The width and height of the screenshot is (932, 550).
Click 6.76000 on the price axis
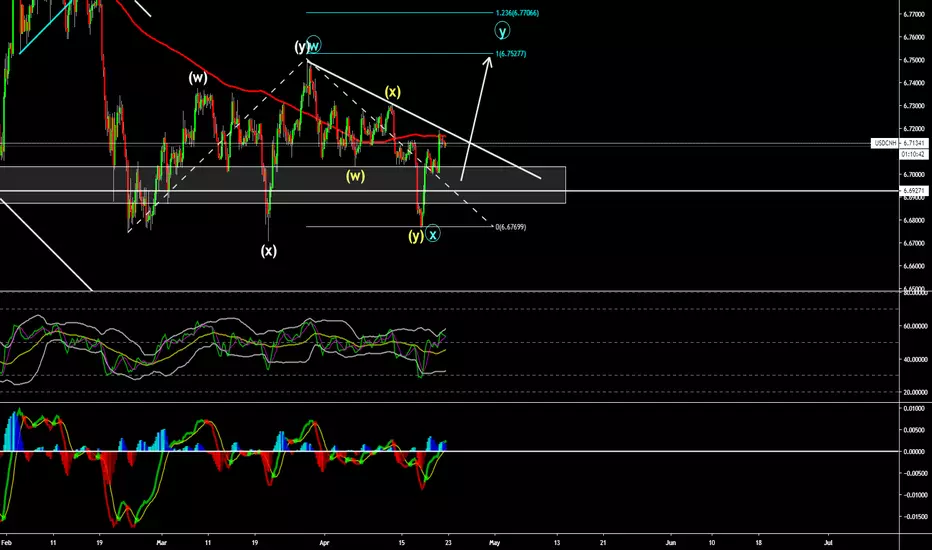[913, 37]
